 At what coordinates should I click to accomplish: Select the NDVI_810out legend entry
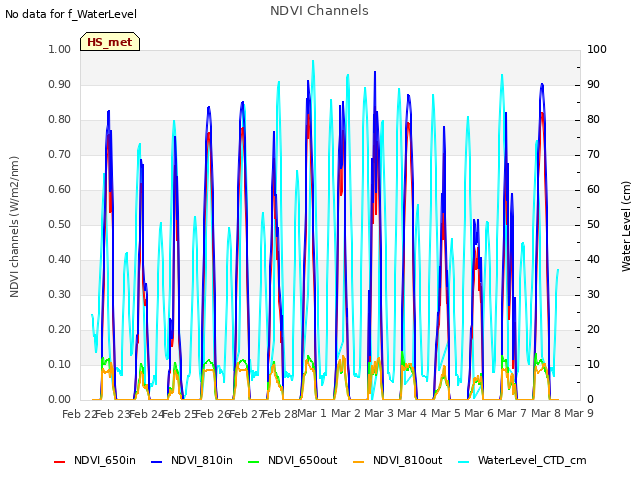398,460
